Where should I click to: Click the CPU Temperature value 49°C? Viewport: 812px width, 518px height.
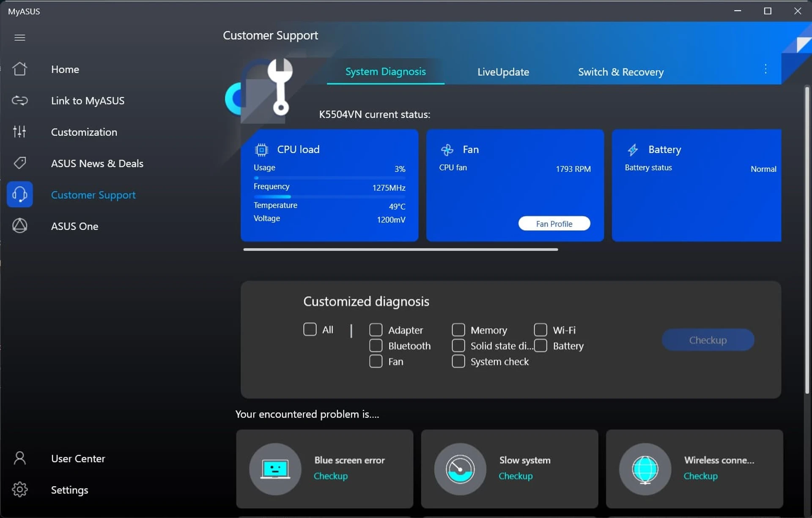pyautogui.click(x=397, y=207)
